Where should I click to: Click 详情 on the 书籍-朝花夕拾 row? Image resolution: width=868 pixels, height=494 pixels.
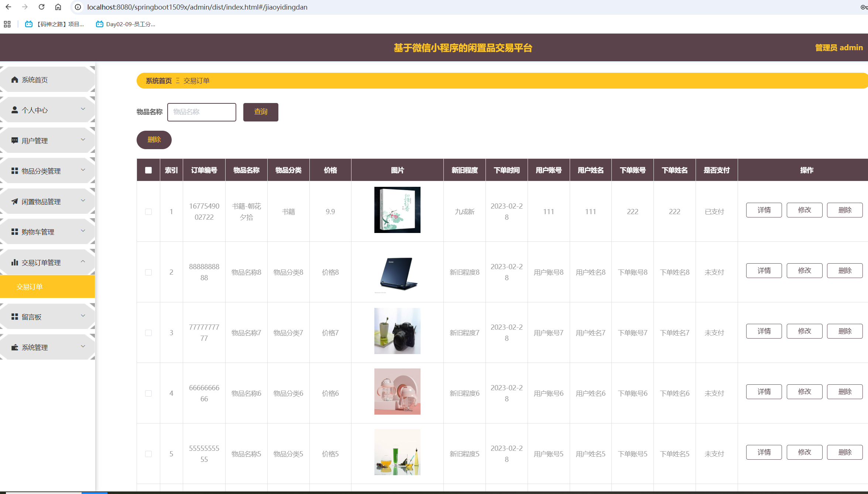(x=764, y=210)
